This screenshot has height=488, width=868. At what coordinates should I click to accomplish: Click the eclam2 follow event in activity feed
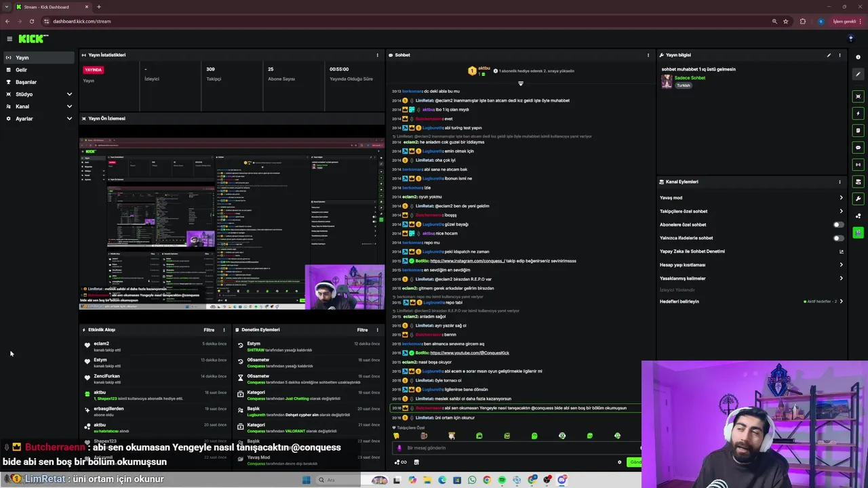click(x=155, y=346)
